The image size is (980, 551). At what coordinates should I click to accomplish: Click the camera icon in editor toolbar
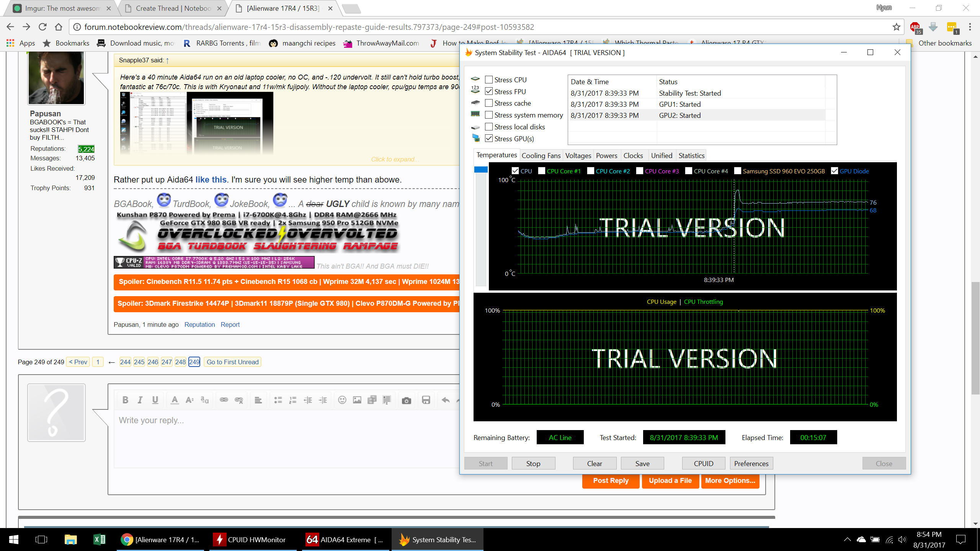[x=407, y=400]
